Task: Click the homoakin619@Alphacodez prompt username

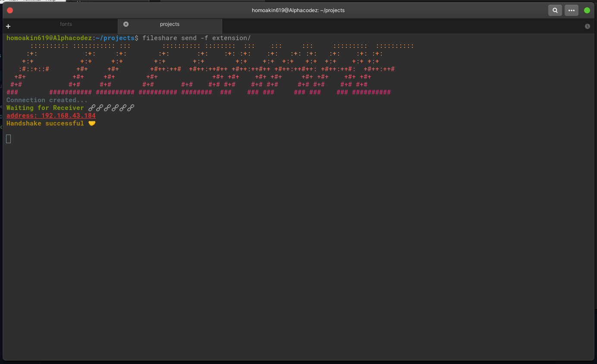Action: click(x=49, y=38)
